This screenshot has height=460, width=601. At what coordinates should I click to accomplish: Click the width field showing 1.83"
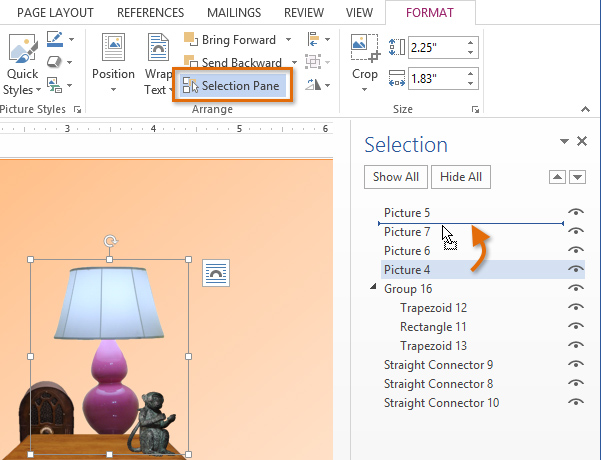(437, 79)
